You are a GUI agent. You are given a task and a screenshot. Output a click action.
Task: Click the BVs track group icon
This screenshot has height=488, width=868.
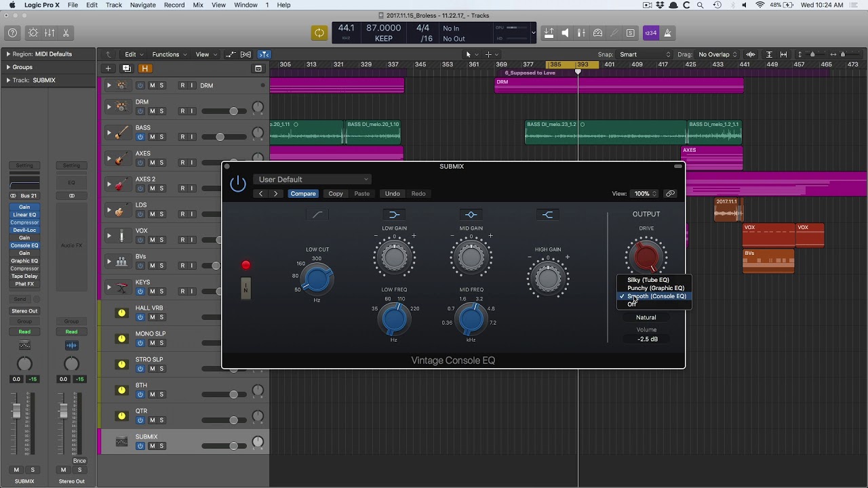coord(121,261)
